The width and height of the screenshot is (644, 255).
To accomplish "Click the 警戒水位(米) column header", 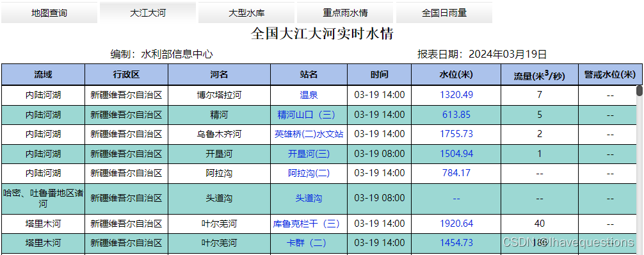I will point(610,74).
